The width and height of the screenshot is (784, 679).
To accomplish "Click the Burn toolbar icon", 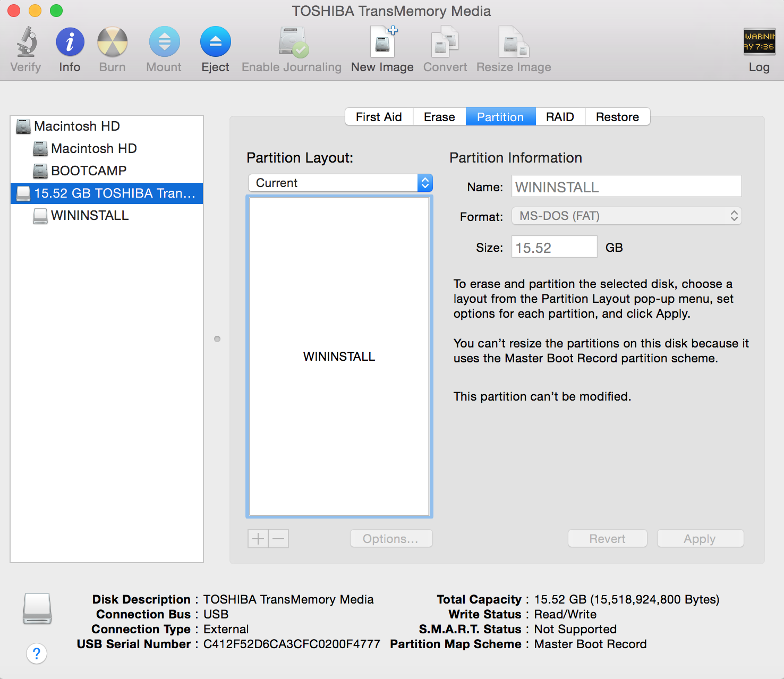I will pos(113,42).
